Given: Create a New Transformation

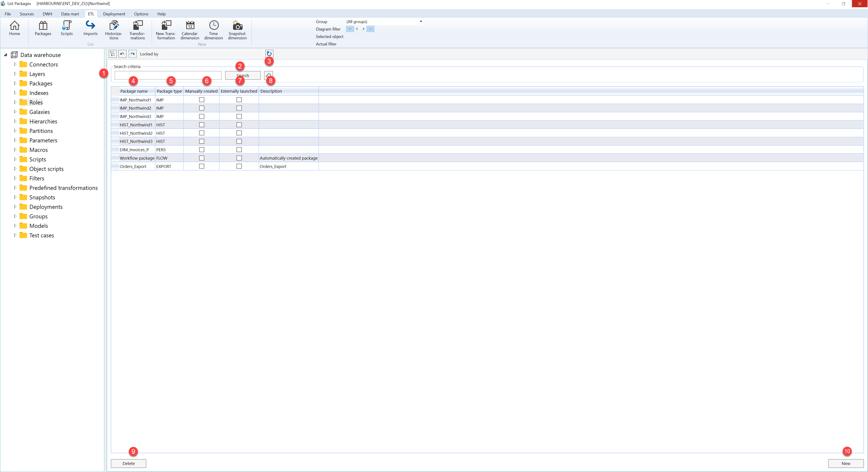Looking at the screenshot, I should tap(166, 30).
